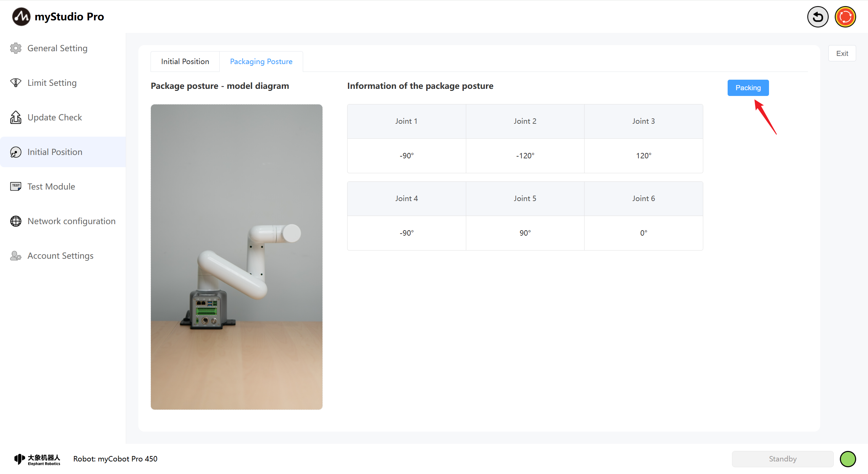
Task: Click the green status indicator circle
Action: [848, 459]
